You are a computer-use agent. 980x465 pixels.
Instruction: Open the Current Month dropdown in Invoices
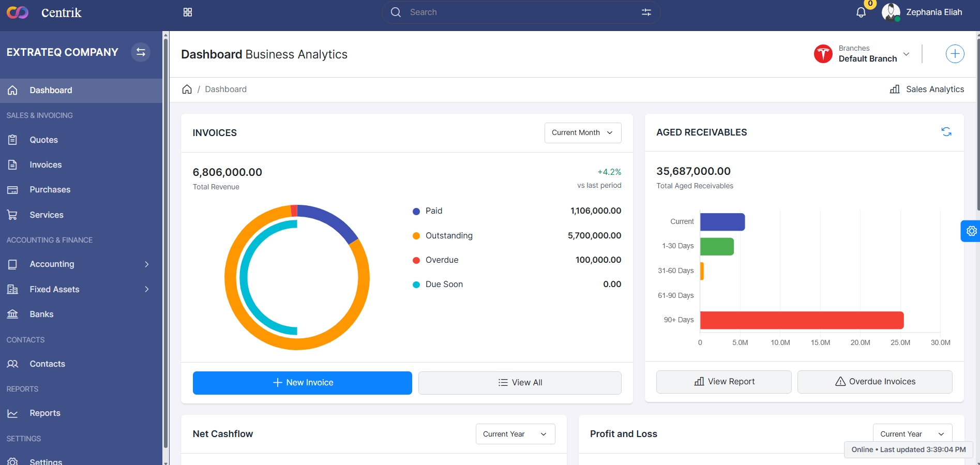pyautogui.click(x=582, y=133)
